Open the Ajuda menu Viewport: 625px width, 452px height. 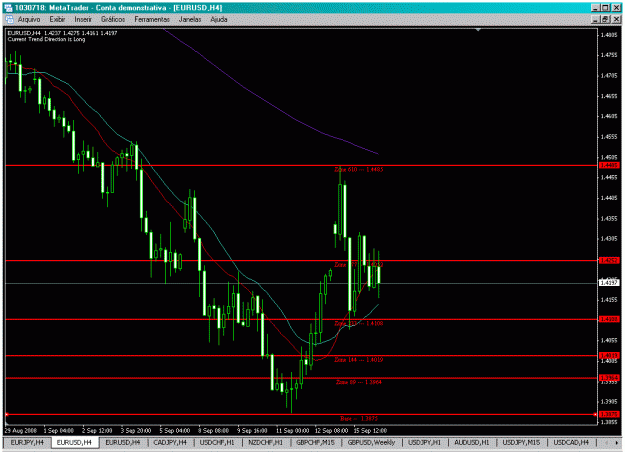[x=218, y=19]
